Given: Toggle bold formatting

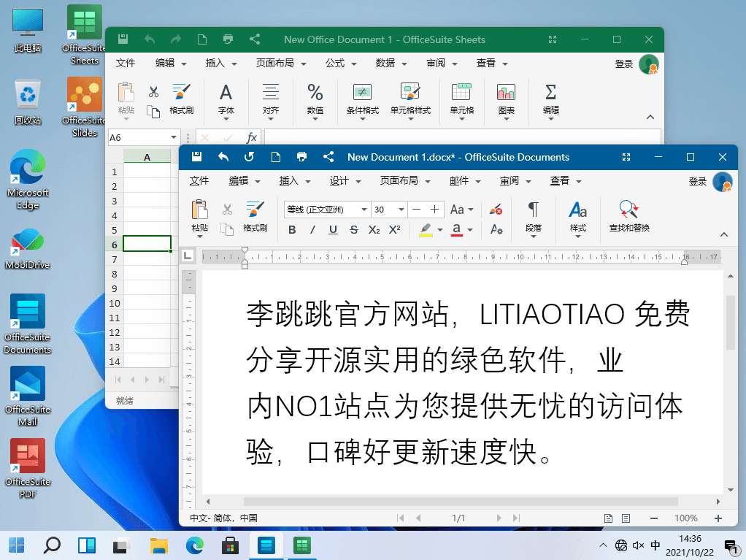Looking at the screenshot, I should point(292,230).
